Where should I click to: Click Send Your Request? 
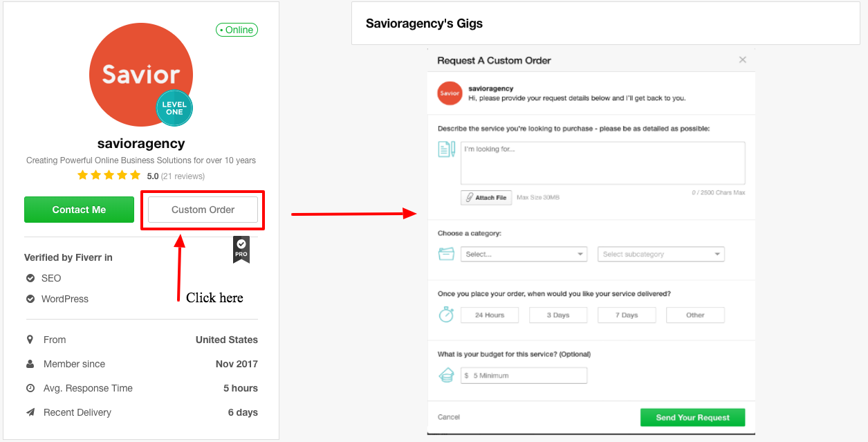(x=692, y=417)
